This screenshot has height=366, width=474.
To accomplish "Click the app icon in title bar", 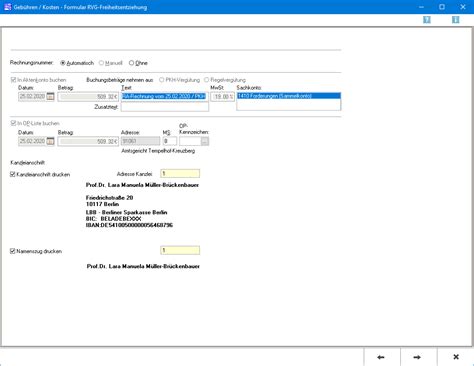I will click(7, 7).
